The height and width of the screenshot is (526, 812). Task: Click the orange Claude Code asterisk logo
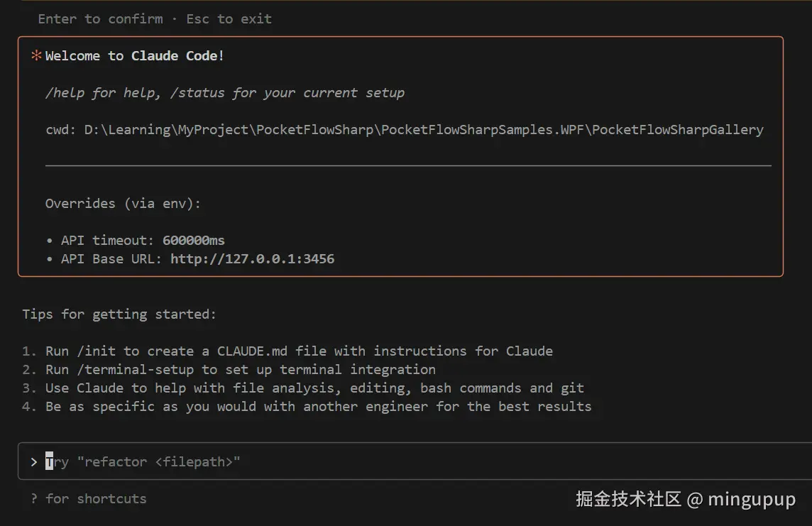36,56
